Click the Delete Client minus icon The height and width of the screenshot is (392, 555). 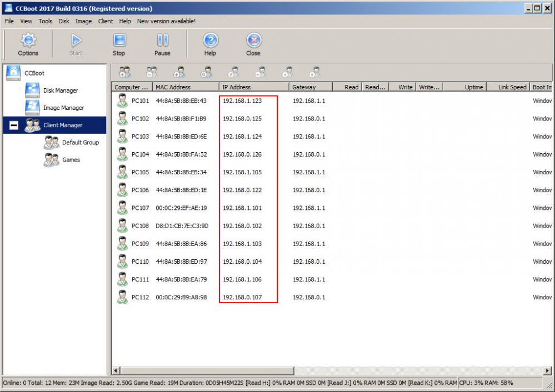click(x=261, y=72)
